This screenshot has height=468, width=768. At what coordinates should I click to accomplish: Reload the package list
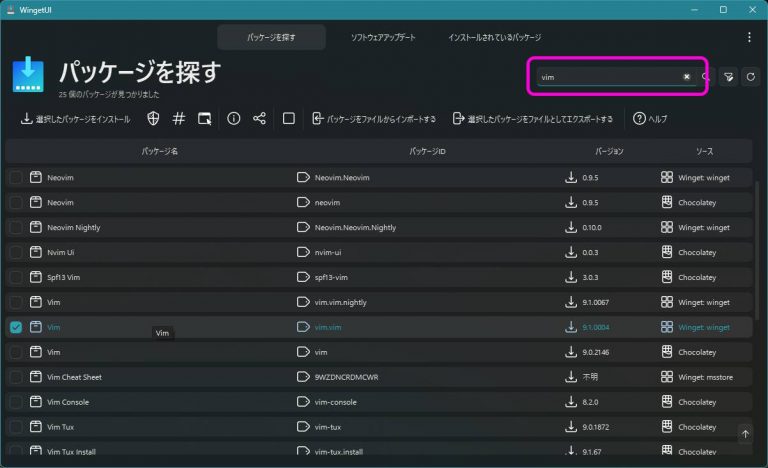750,77
